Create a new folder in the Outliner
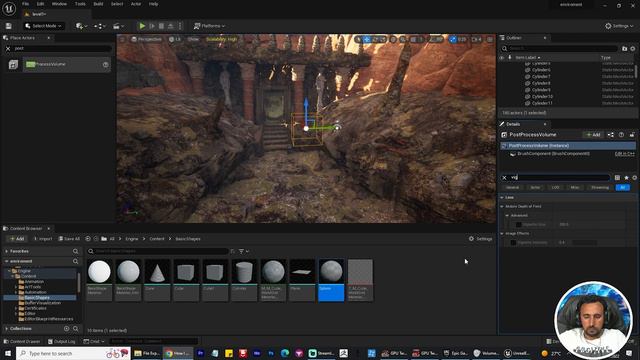This screenshot has width=640, height=360. click(624, 49)
